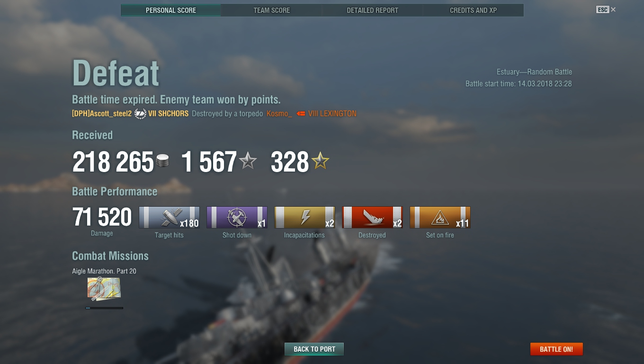Image resolution: width=644 pixels, height=364 pixels.
Task: Click the Aigle Marathon progress bar
Action: [x=104, y=308]
